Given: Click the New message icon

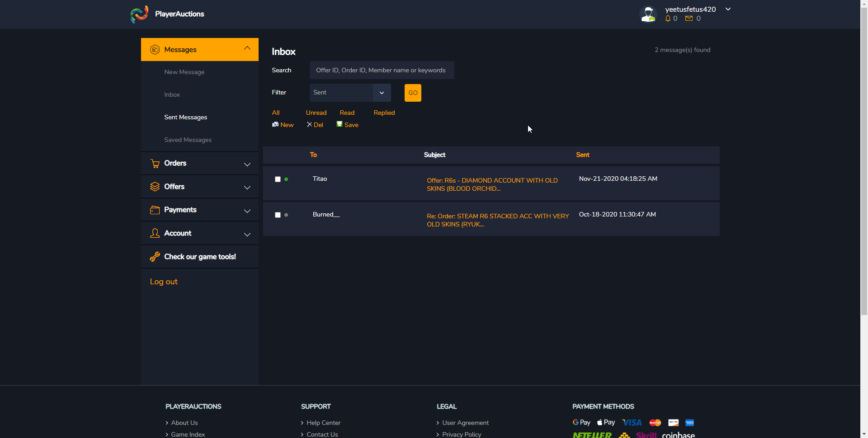Looking at the screenshot, I should coord(275,125).
